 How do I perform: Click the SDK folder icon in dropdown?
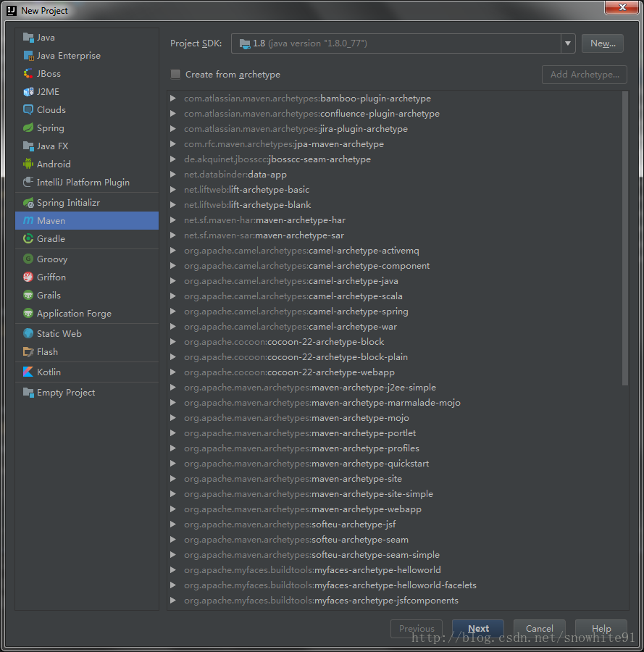click(245, 43)
